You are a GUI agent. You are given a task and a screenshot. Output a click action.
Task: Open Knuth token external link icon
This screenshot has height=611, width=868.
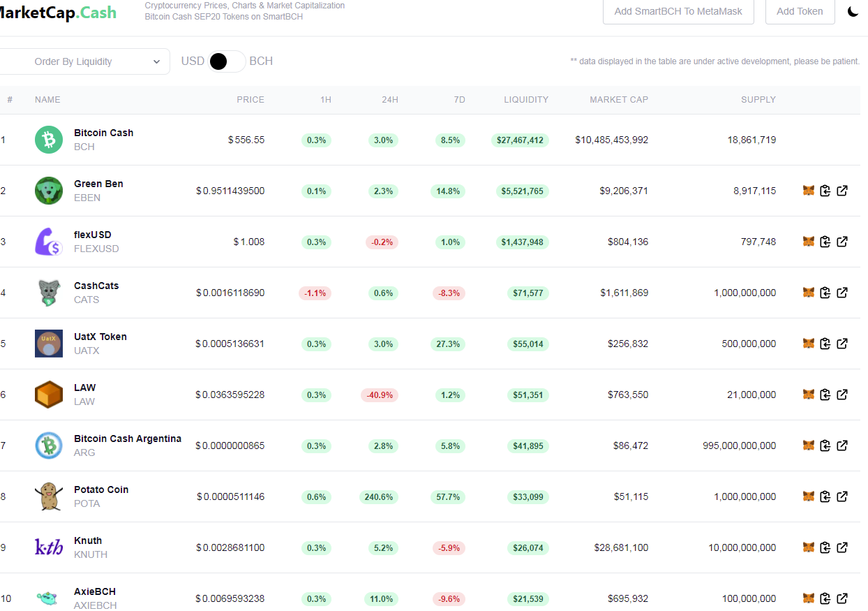point(842,547)
